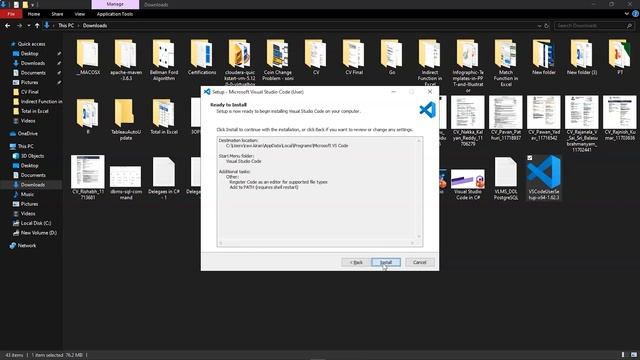640x360 pixels.
Task: Open Explorer help icon
Action: click(x=635, y=14)
